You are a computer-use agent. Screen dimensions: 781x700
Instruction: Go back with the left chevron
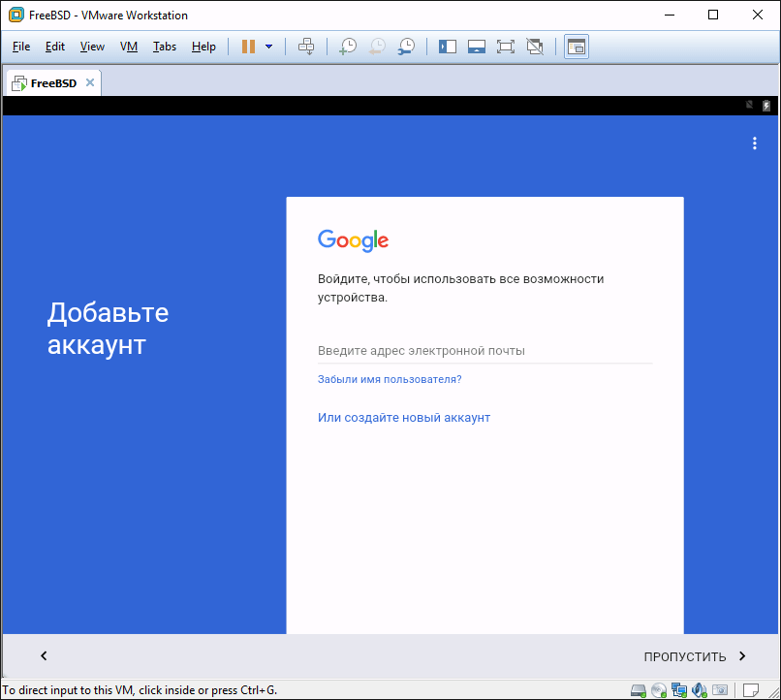(x=44, y=655)
